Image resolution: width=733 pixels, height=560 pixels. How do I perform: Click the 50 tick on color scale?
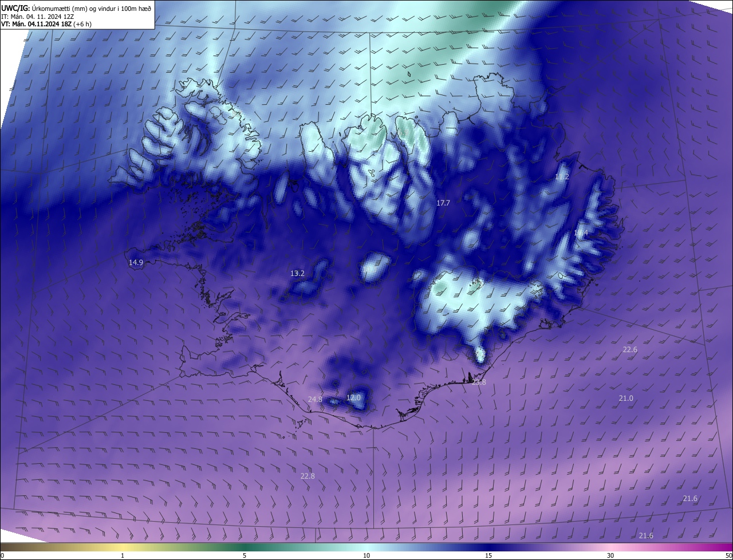(728, 555)
